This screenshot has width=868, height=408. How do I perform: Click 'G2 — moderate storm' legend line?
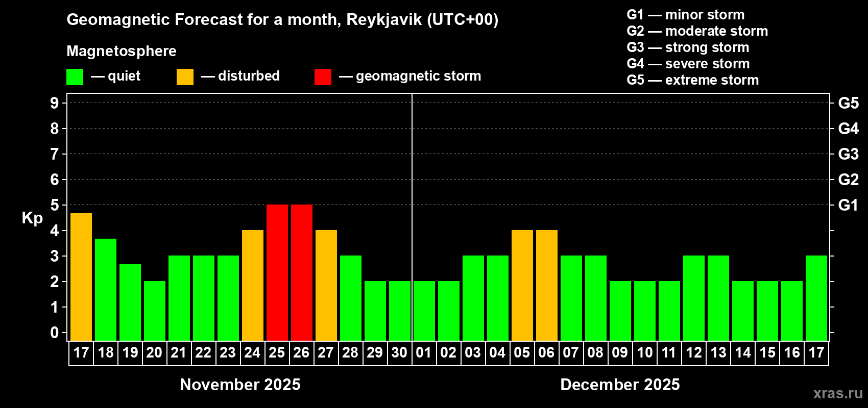697,31
